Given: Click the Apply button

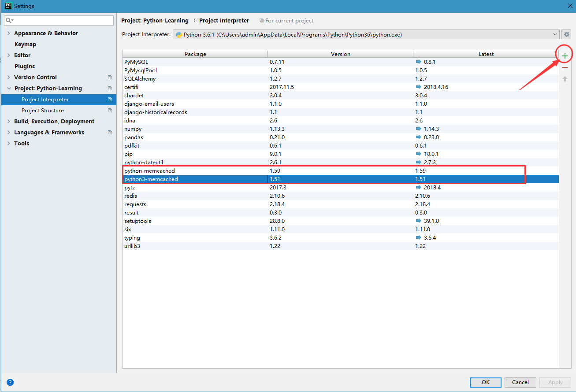Looking at the screenshot, I should 555,382.
